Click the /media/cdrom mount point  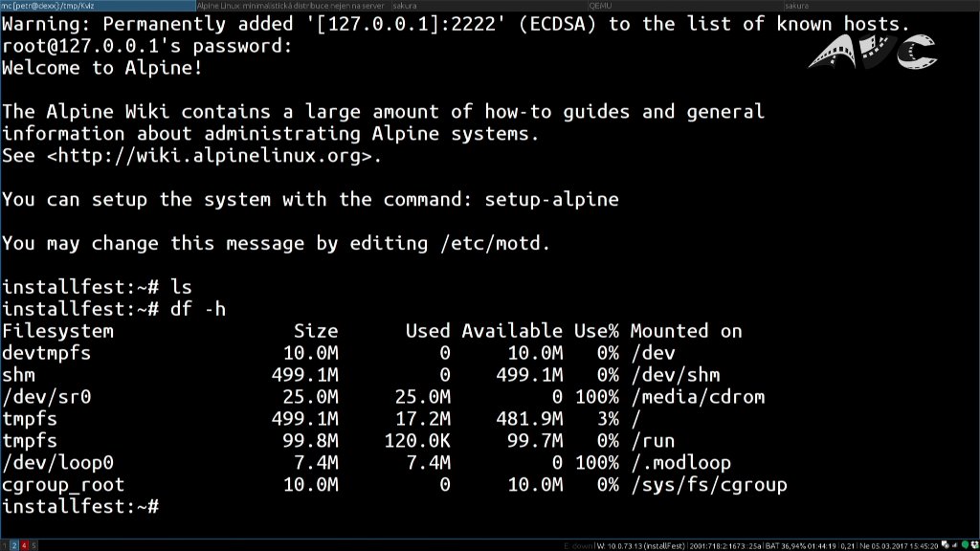click(x=698, y=397)
